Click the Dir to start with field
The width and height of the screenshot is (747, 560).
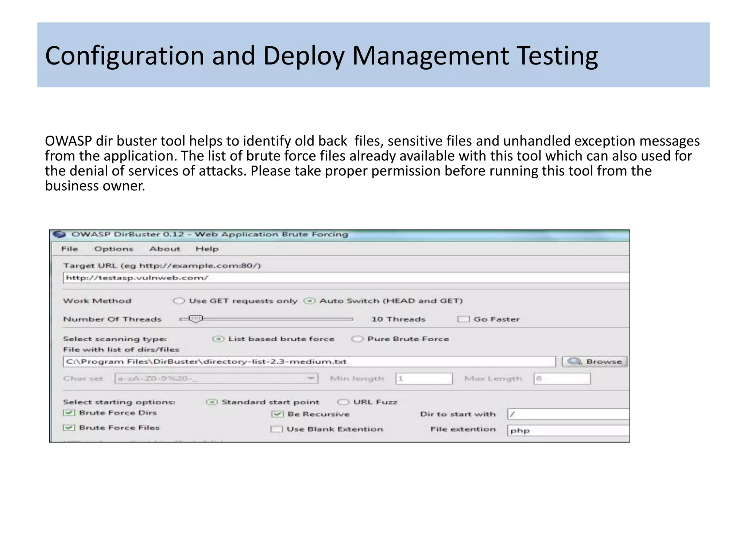[568, 414]
